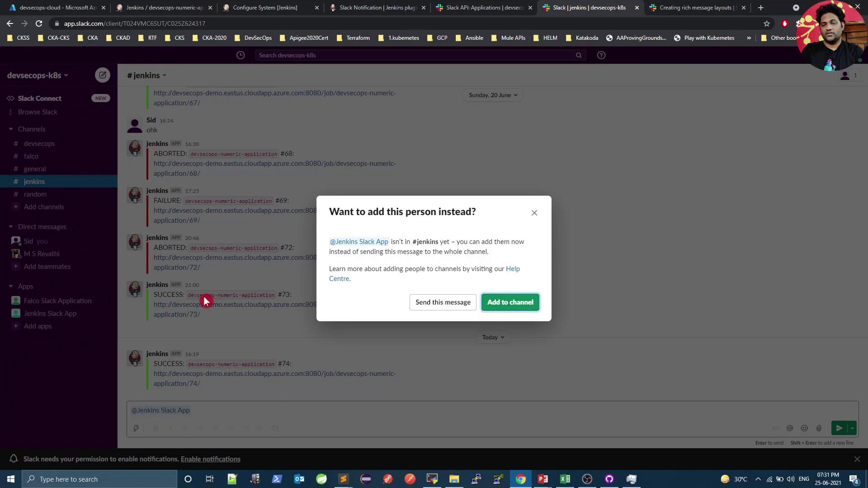Open the devsecops-k8s workspace menu

coord(38,75)
